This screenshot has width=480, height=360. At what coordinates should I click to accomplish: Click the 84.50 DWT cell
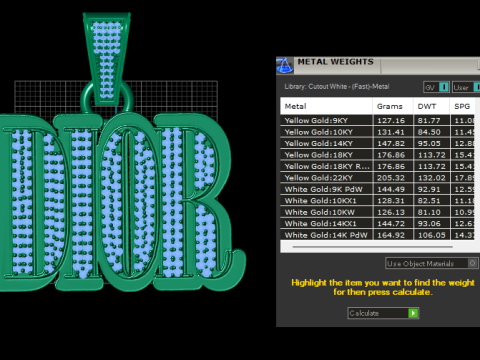(x=431, y=132)
